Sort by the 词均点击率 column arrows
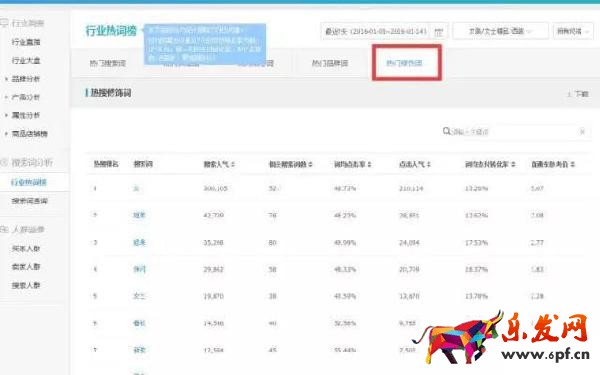The image size is (600, 375). click(369, 165)
